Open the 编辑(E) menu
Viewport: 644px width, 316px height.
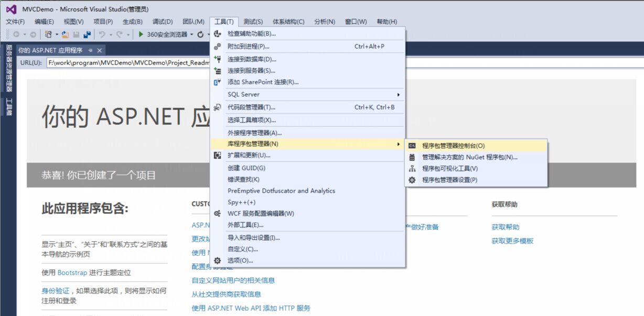[44, 21]
